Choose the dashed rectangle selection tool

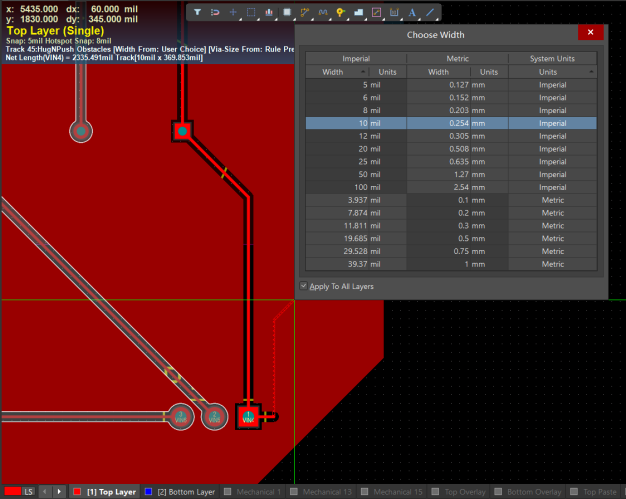(251, 12)
